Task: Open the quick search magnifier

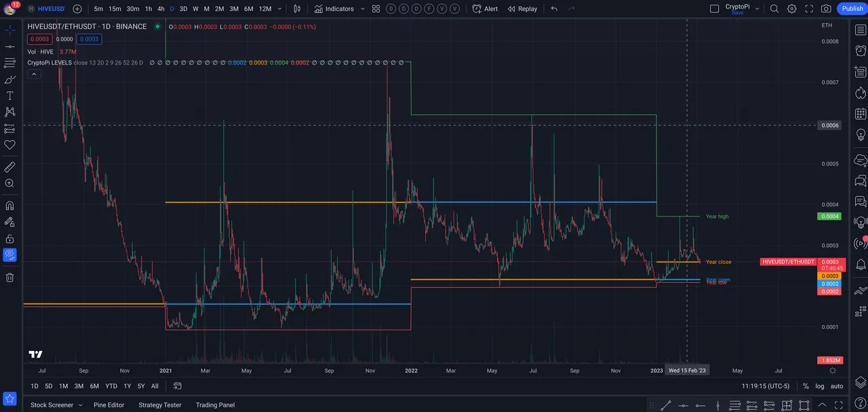Action: [774, 9]
